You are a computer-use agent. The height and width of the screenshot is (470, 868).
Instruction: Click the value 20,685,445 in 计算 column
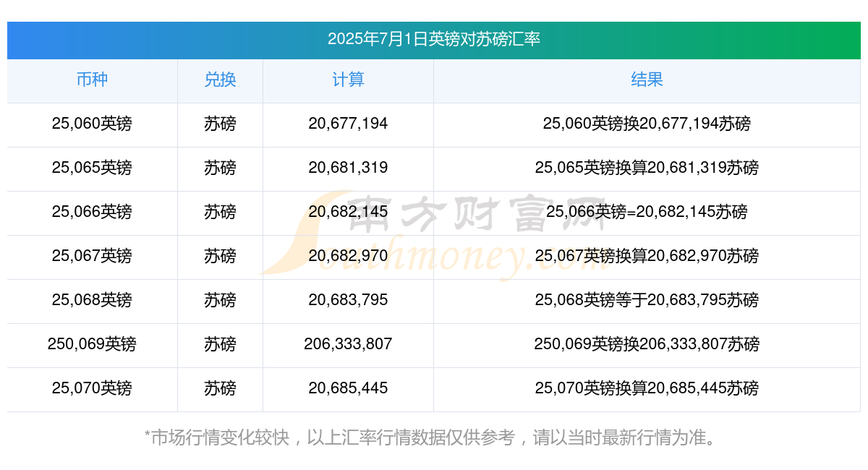coord(348,388)
